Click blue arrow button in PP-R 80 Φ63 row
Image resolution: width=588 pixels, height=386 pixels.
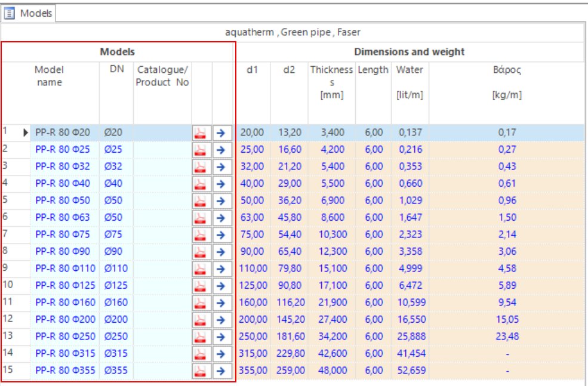[222, 218]
